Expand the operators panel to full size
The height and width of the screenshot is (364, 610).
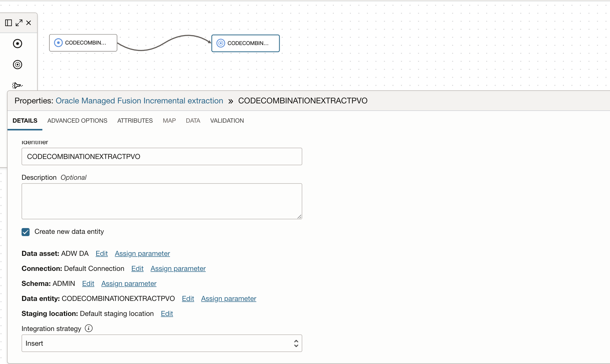[19, 23]
